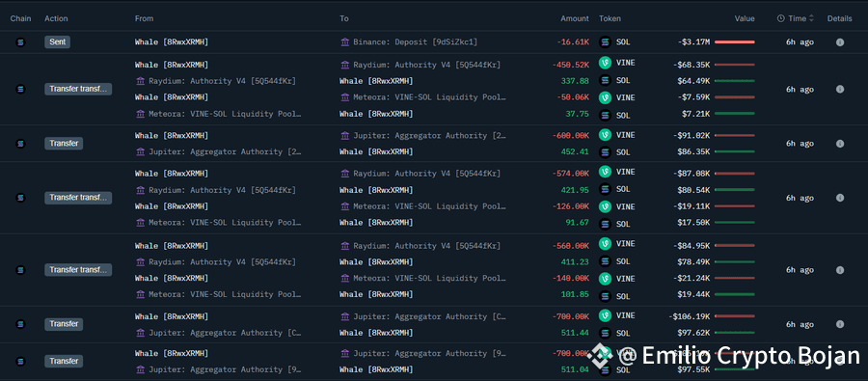Click info icon on -574.00K VINE transfer row
Image resolution: width=868 pixels, height=381 pixels.
(x=840, y=198)
